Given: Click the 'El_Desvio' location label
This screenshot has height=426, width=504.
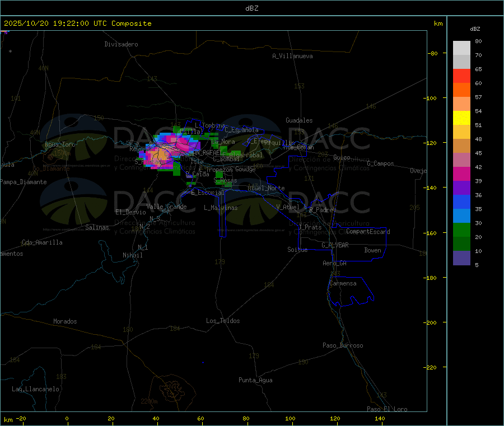Looking at the screenshot, I should (130, 212).
